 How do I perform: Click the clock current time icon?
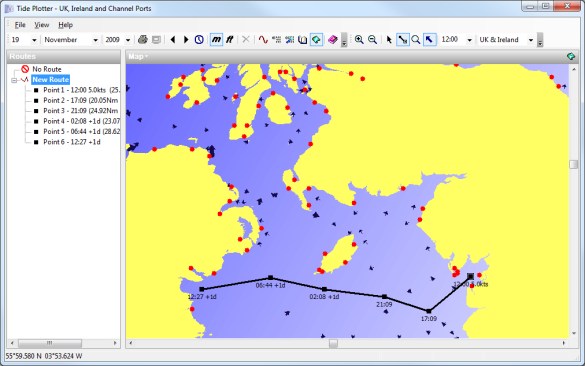(x=199, y=40)
